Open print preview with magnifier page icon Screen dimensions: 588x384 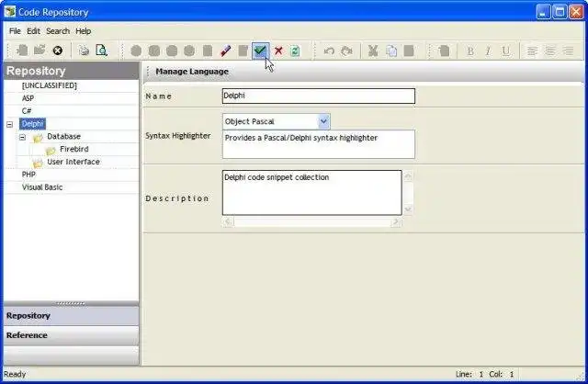[101, 51]
